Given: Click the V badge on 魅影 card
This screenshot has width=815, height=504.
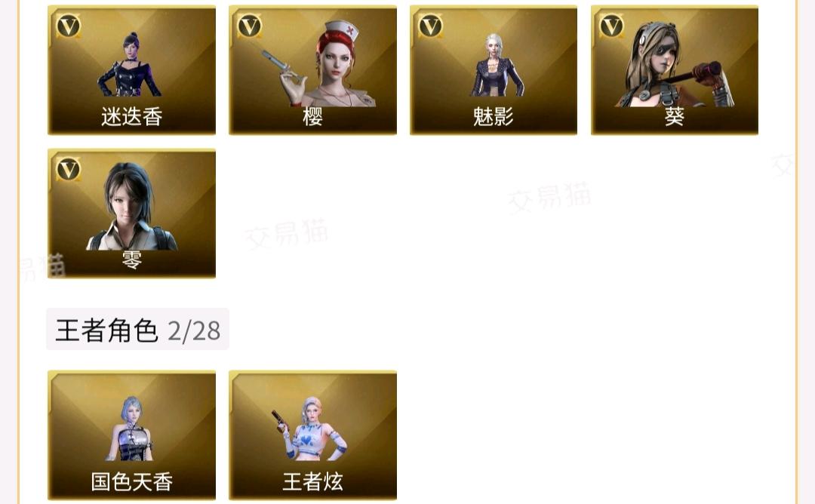Looking at the screenshot, I should pyautogui.click(x=430, y=26).
